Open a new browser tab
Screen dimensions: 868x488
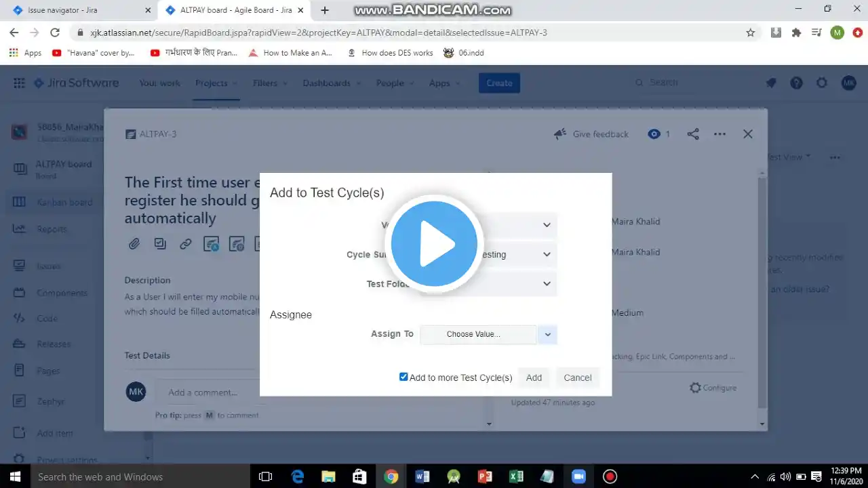325,10
